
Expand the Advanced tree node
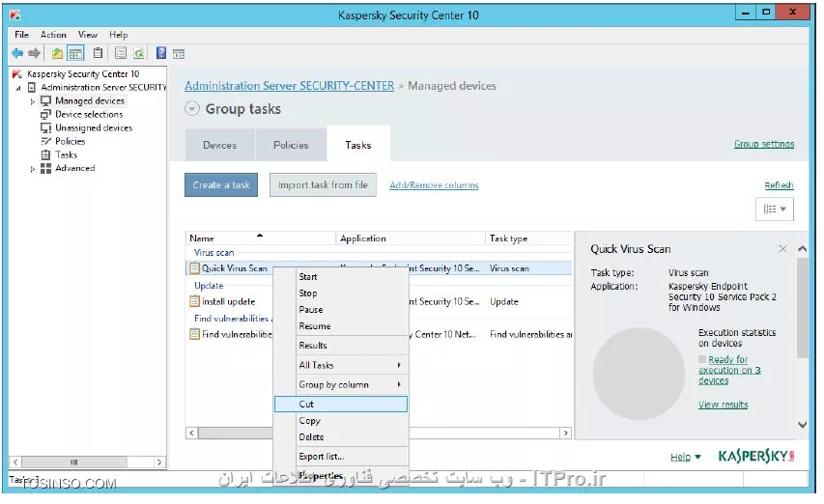[x=33, y=169]
